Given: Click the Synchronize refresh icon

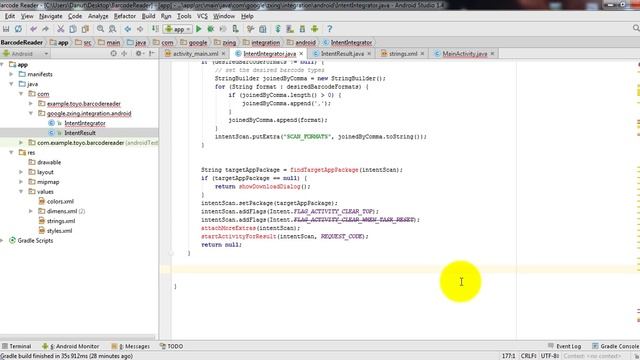Looking at the screenshot, I should coord(18,29).
